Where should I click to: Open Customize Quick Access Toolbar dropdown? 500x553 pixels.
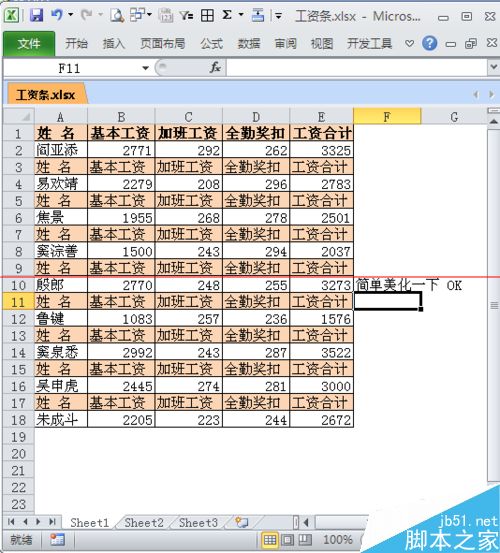(x=279, y=16)
